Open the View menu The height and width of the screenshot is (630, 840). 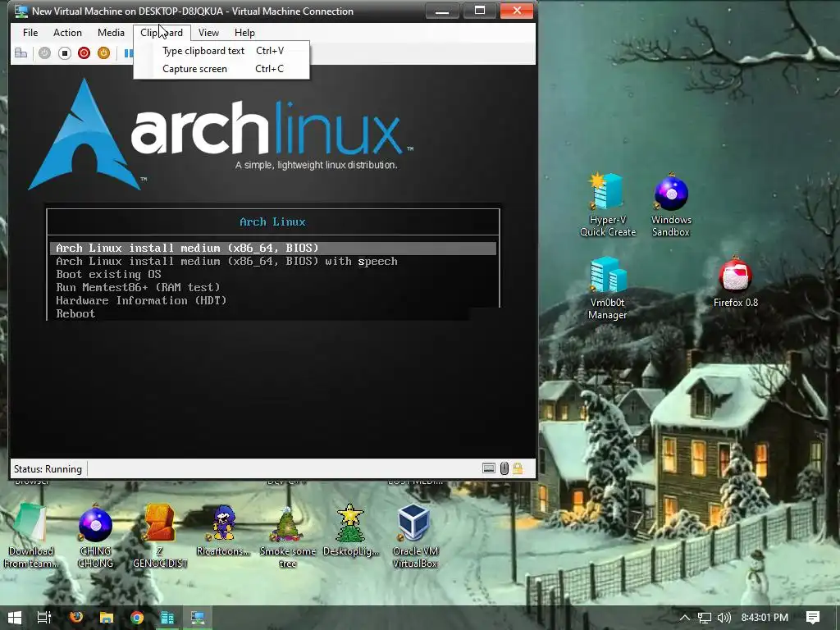[208, 33]
